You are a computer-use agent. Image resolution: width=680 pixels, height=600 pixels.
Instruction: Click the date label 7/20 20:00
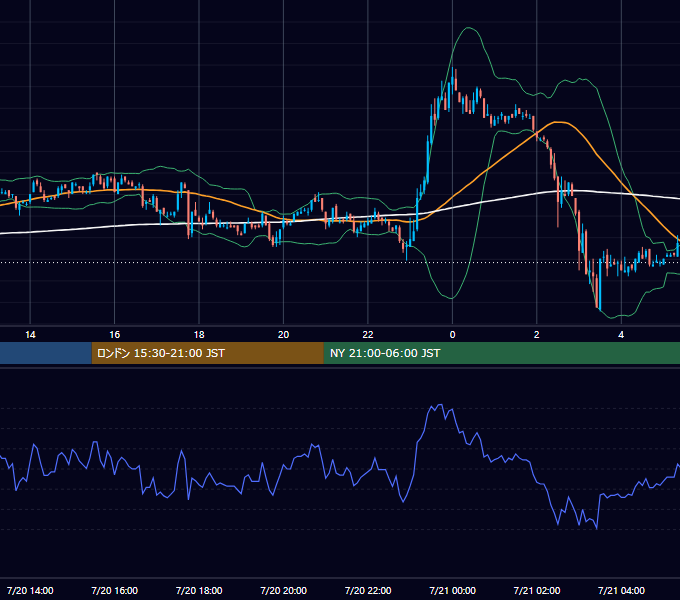point(283,590)
